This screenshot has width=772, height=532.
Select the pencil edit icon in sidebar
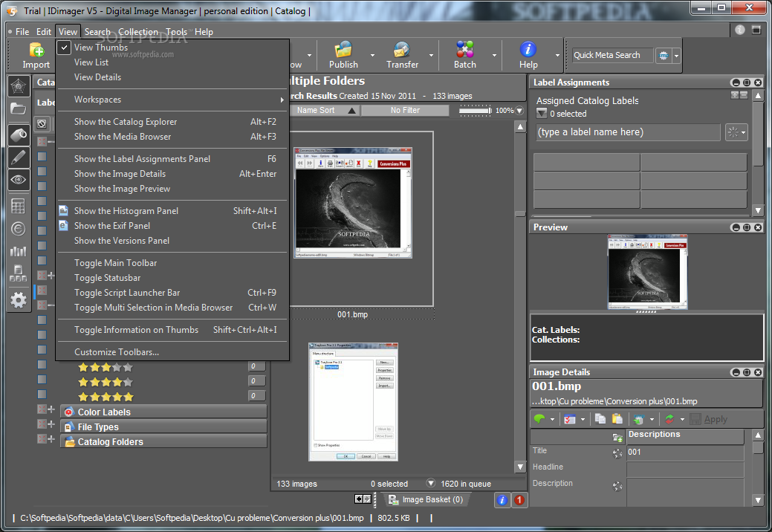tap(19, 158)
